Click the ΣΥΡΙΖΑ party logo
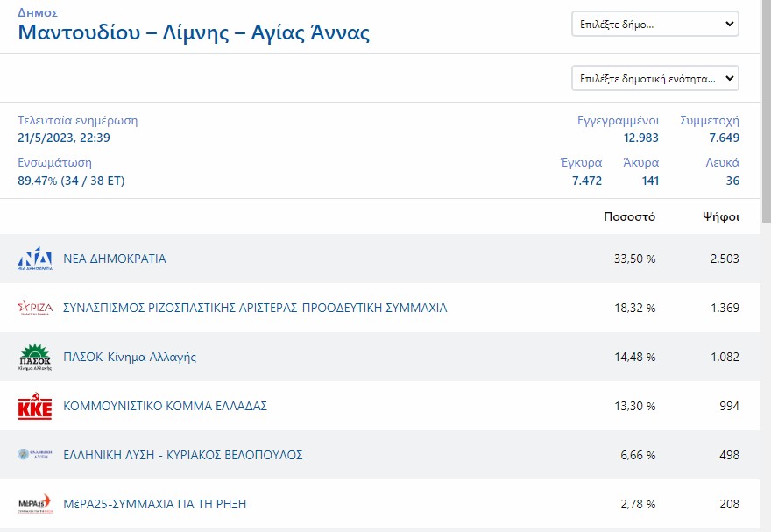Screen dimensions: 771x532 tap(35, 308)
